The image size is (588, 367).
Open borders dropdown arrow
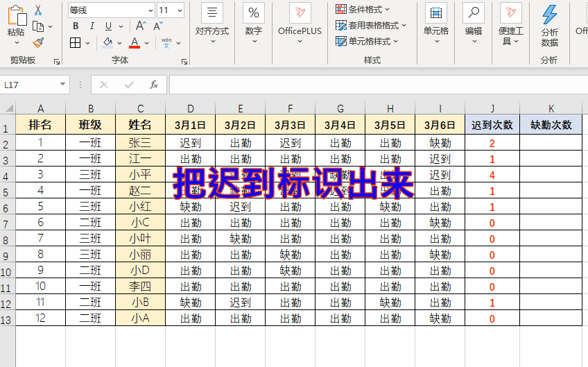88,43
